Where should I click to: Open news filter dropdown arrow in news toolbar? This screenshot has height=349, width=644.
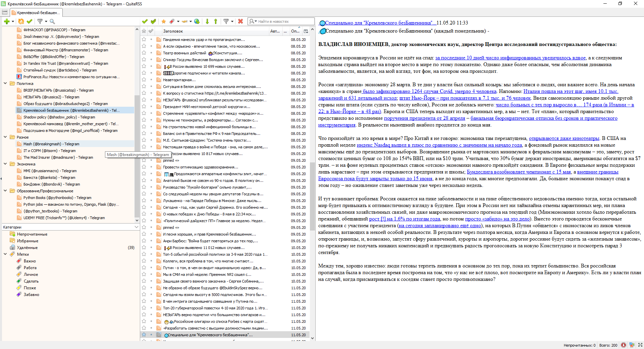[232, 21]
